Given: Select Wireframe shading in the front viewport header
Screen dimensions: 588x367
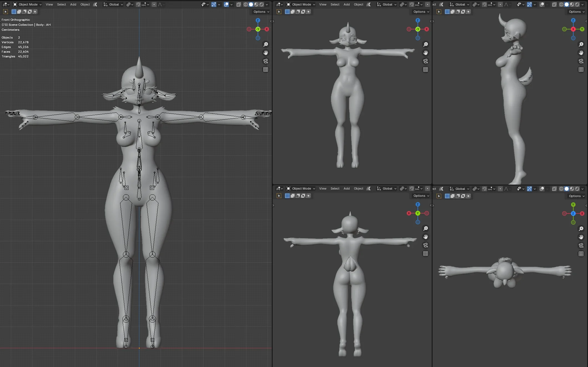Looking at the screenshot, I should click(246, 4).
